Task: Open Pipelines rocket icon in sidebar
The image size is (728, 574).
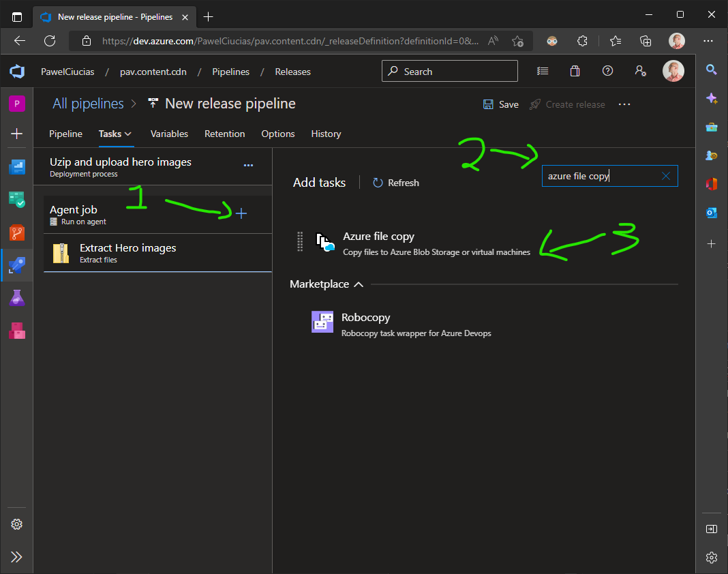Action: 17,265
